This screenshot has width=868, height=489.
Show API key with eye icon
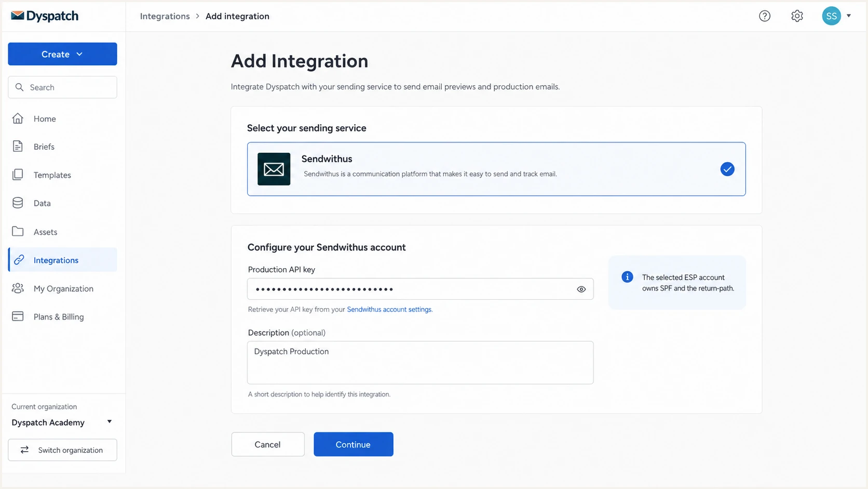pyautogui.click(x=581, y=289)
